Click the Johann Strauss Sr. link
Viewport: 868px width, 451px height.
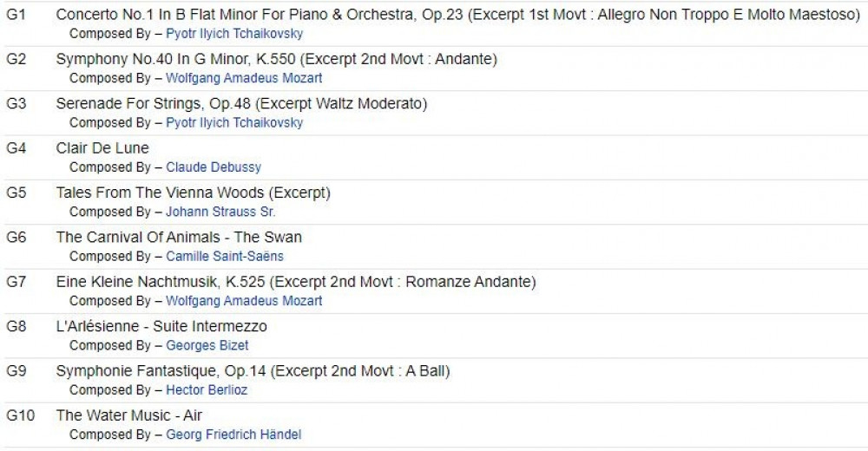point(220,212)
